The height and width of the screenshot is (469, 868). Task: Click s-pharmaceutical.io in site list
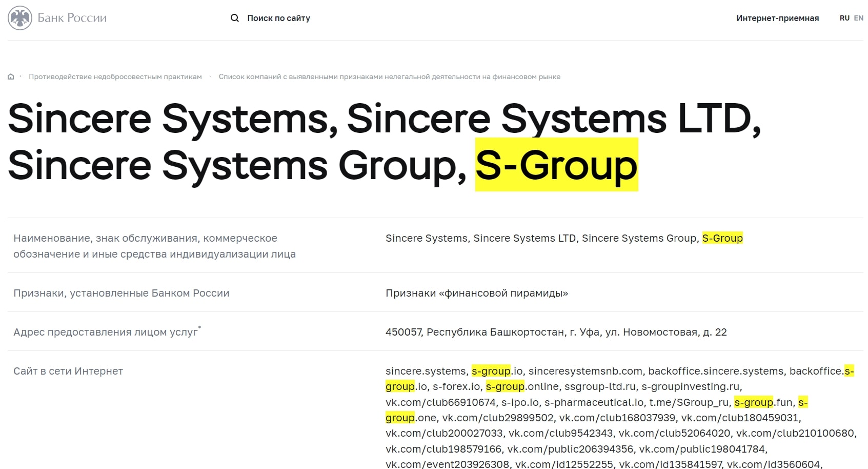(594, 402)
